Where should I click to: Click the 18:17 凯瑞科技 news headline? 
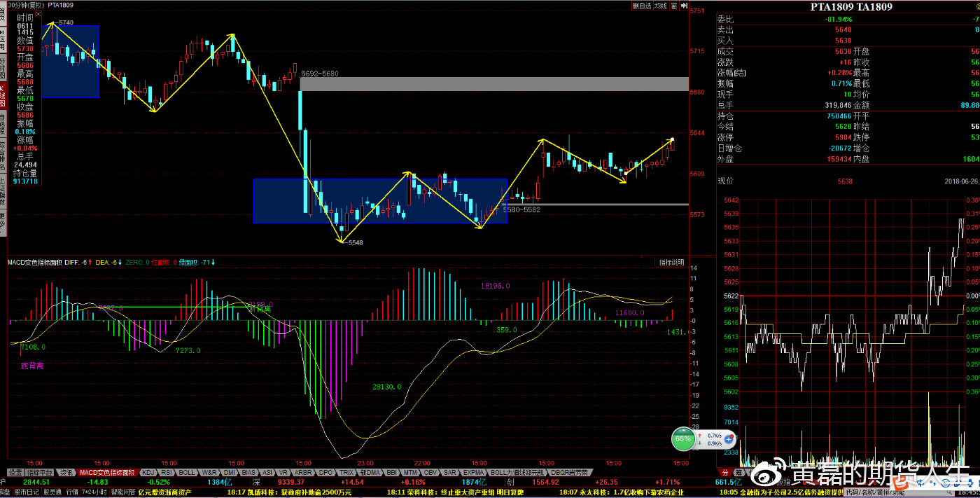(x=290, y=492)
